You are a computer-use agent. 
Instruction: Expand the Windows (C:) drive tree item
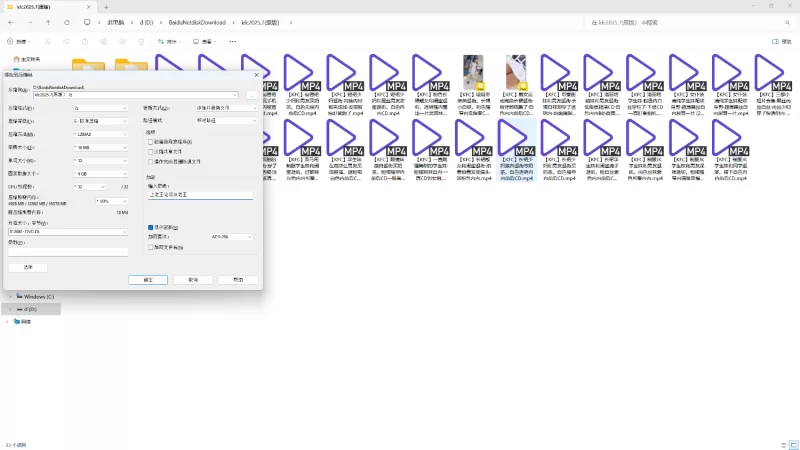(9, 297)
